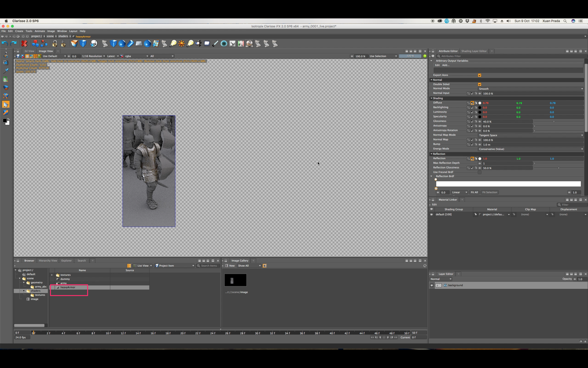Click the Undo arrow in toolbar
Screen dimensions: 588x368
point(5,44)
